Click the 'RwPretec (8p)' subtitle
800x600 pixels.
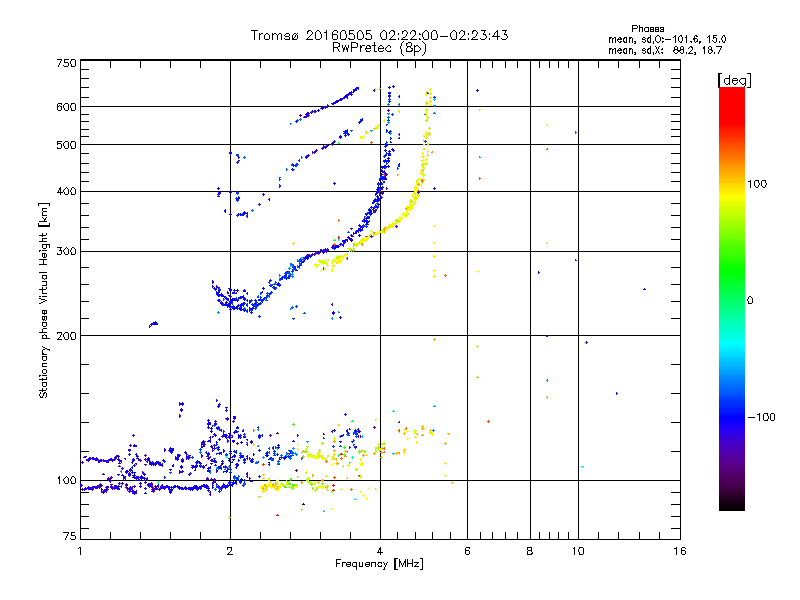[379, 48]
